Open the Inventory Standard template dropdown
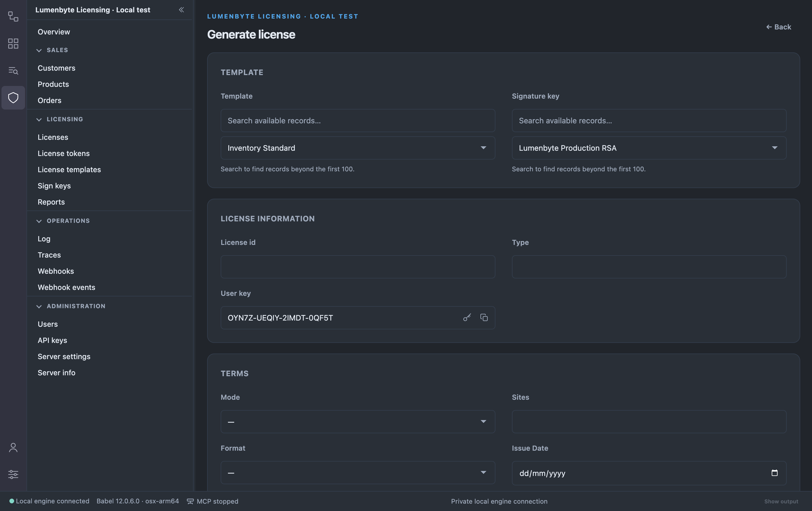The width and height of the screenshot is (812, 511). tap(358, 148)
